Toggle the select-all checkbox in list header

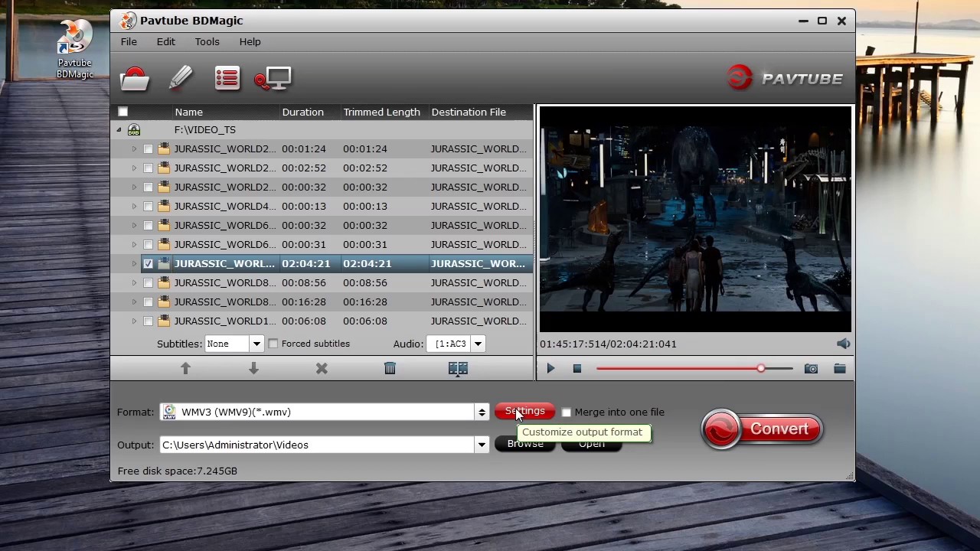point(122,112)
